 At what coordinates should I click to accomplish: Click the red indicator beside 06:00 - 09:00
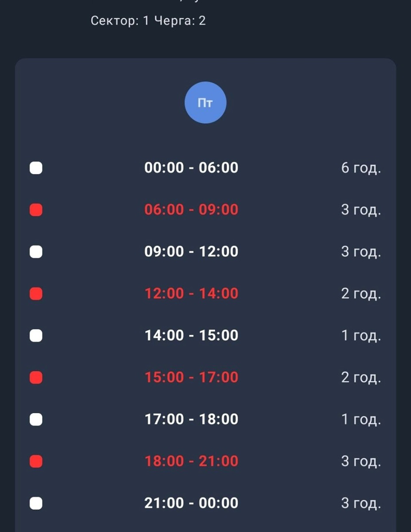click(36, 210)
